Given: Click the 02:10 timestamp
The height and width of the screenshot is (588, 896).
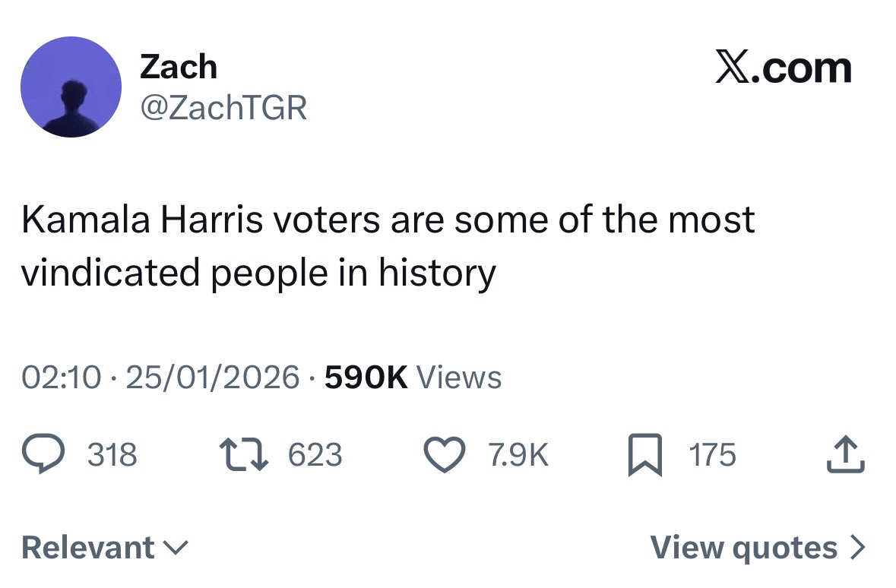Looking at the screenshot, I should pyautogui.click(x=60, y=377).
